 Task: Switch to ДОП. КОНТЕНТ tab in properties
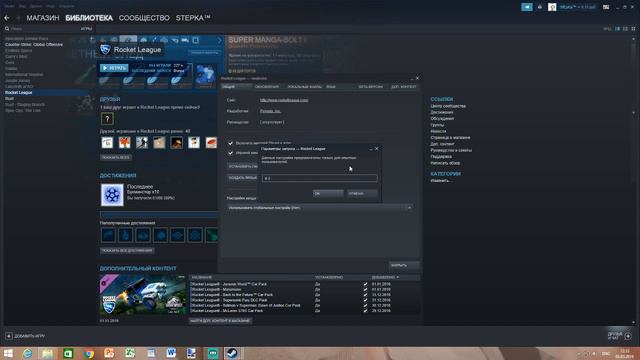[404, 87]
